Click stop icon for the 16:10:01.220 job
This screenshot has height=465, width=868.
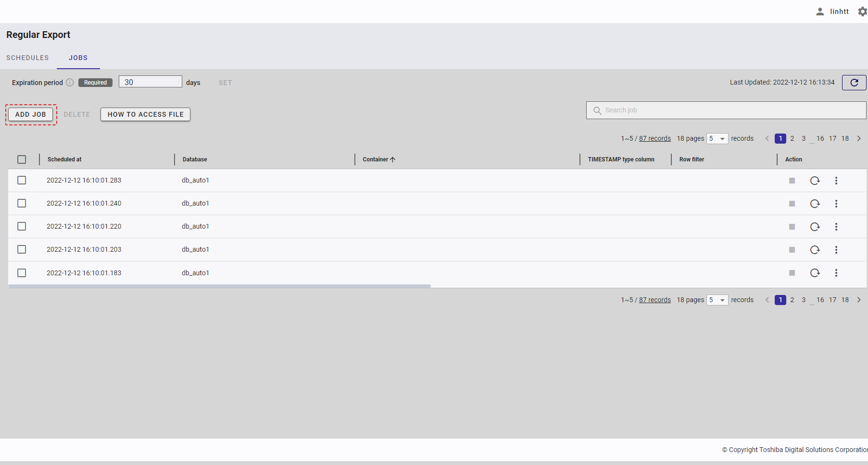[x=792, y=227]
